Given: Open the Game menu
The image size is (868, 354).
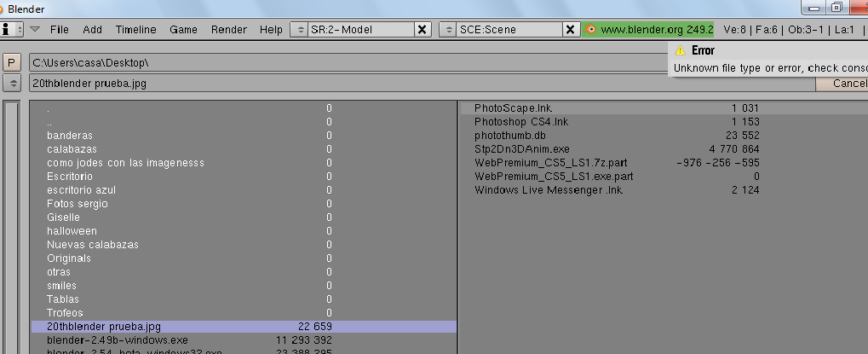Looking at the screenshot, I should (x=183, y=29).
